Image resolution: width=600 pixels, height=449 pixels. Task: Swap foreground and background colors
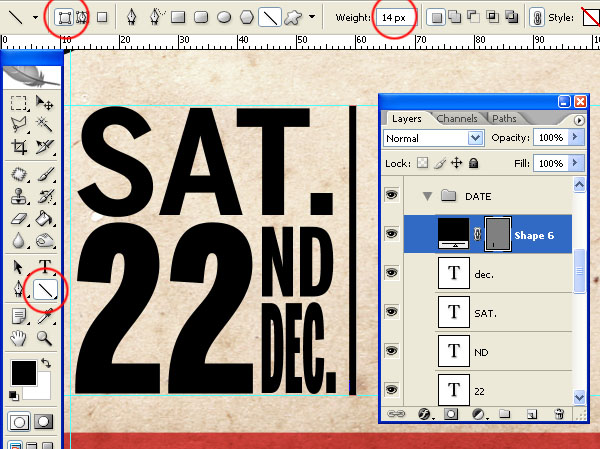click(x=46, y=362)
